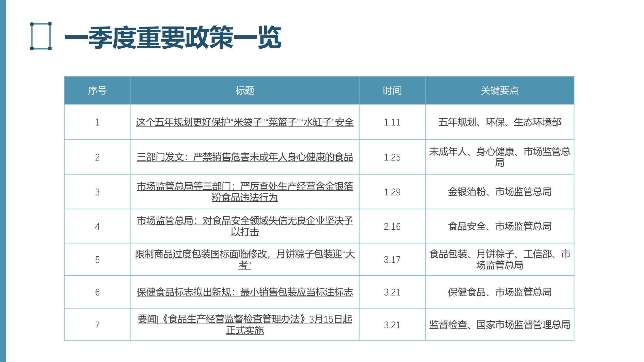644x362 pixels.
Task: Select the date cell 1.11
Action: point(392,122)
